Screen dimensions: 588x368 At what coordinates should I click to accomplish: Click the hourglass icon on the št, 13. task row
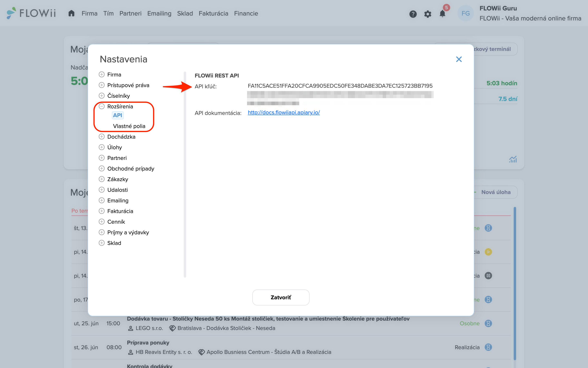488,228
